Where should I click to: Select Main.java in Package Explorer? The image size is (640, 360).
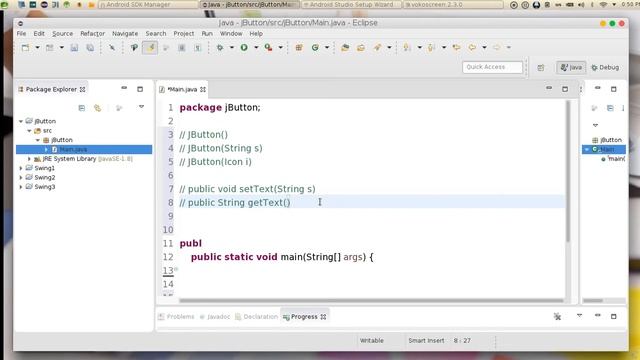[84, 149]
